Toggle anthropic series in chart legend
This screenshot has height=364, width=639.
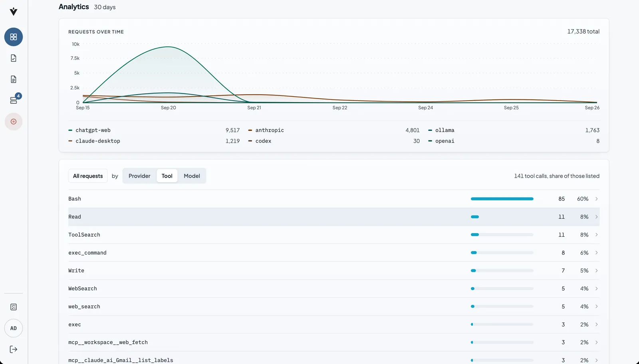click(334, 130)
